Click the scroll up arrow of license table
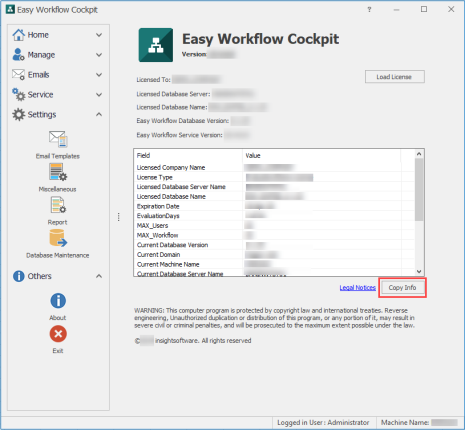Viewport: 465px width, 430px height. pos(419,154)
